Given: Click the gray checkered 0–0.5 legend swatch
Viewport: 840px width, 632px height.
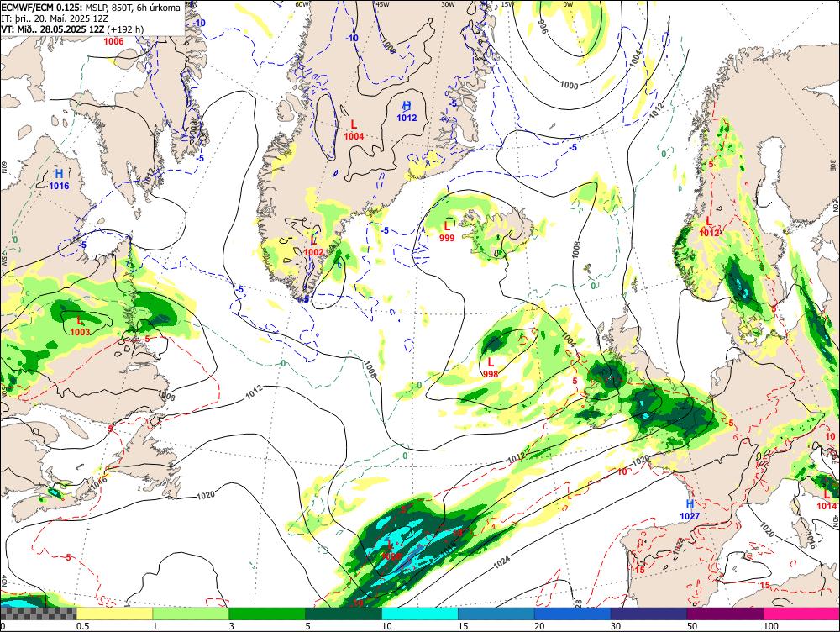Looking at the screenshot, I should tap(38, 614).
